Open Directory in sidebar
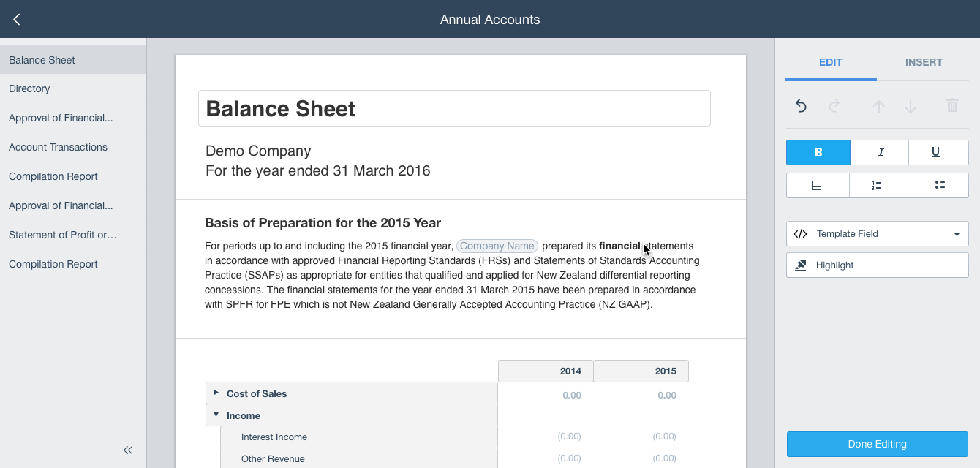The width and height of the screenshot is (980, 468). [73, 88]
